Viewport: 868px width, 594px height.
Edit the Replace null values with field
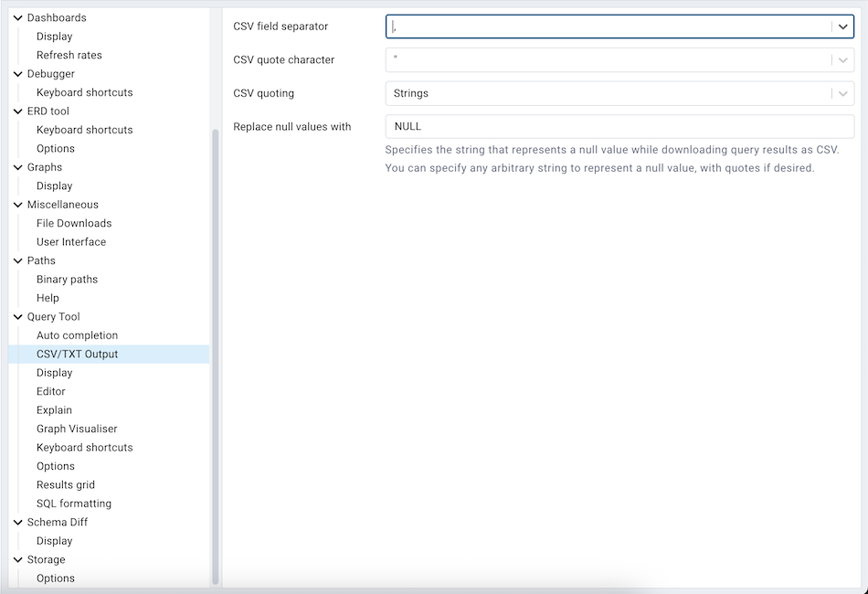619,126
